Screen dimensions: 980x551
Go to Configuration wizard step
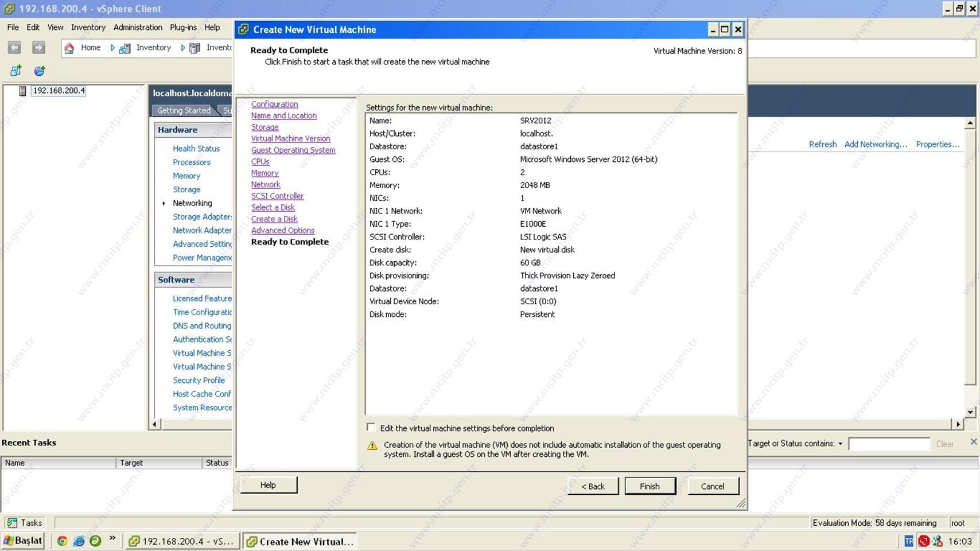pos(274,104)
